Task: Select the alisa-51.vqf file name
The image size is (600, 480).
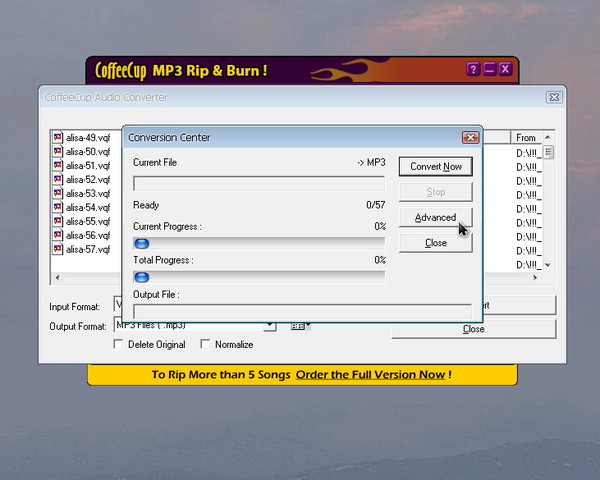Action: click(x=88, y=165)
